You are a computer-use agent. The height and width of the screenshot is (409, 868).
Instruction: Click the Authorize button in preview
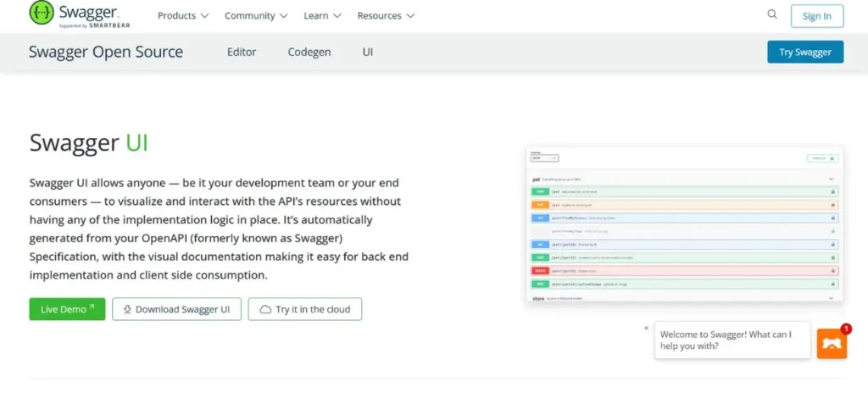(822, 158)
